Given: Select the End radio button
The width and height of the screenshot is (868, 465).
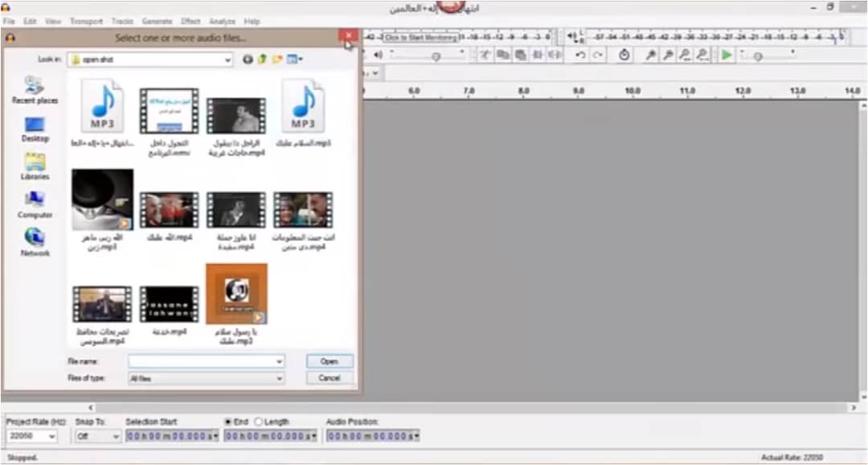Looking at the screenshot, I should (228, 422).
